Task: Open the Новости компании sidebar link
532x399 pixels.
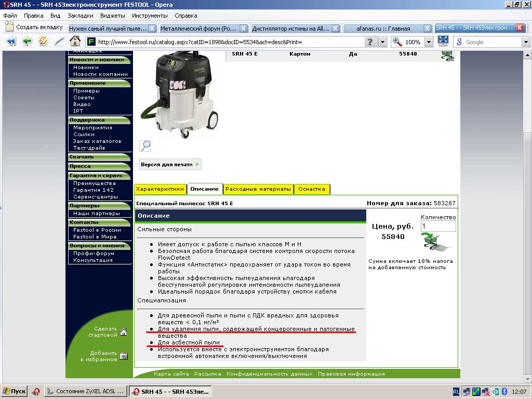Action: pyautogui.click(x=100, y=74)
